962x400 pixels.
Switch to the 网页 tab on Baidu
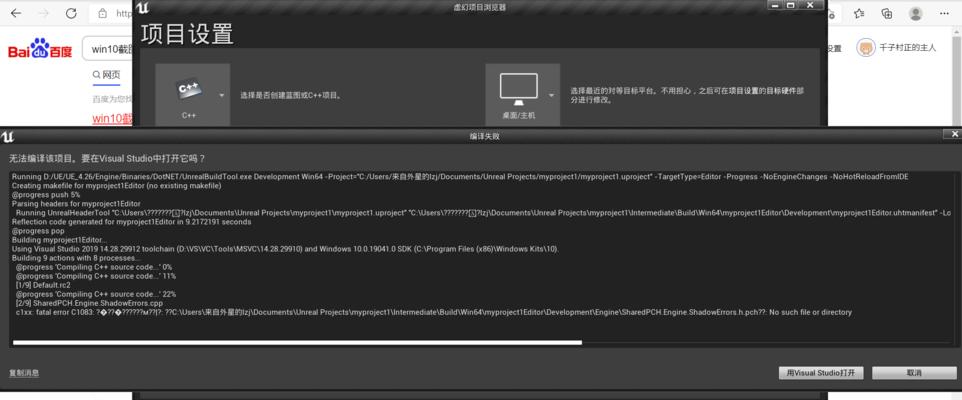106,75
